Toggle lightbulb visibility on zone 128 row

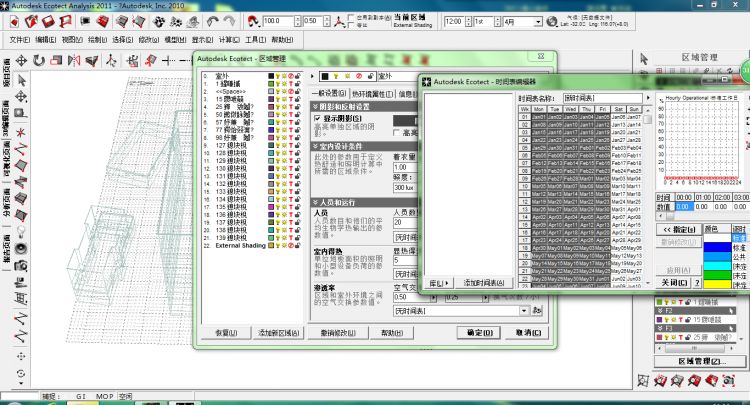(277, 153)
